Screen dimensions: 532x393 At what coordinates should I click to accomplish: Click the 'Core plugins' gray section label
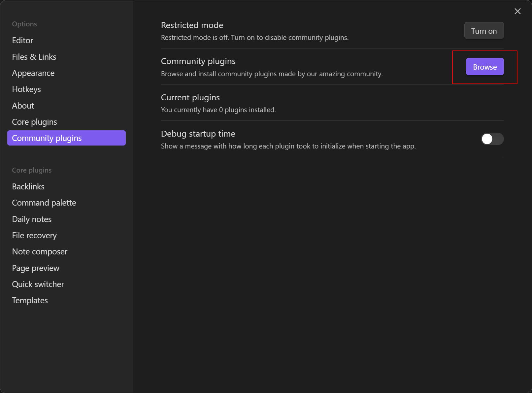point(32,170)
